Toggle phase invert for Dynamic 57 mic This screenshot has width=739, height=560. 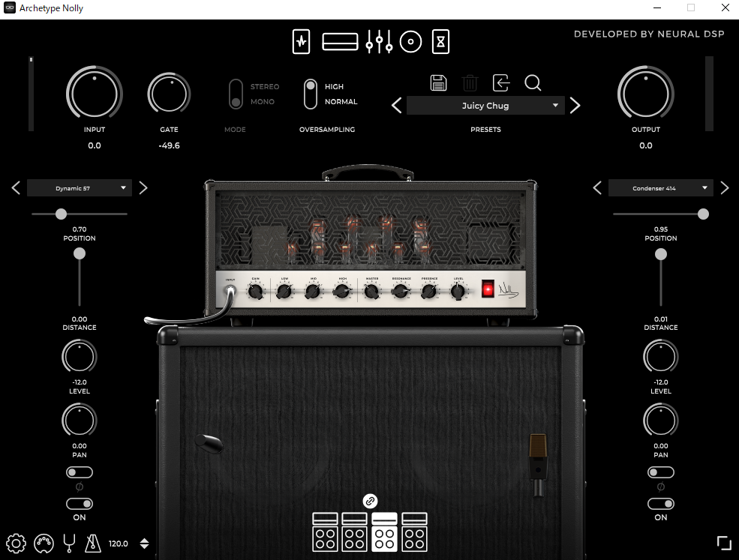tap(80, 472)
